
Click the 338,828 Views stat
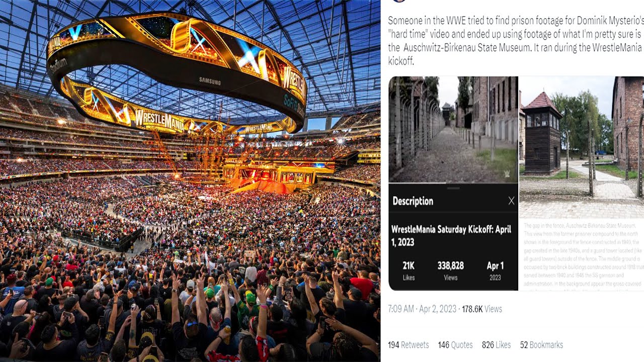(450, 270)
